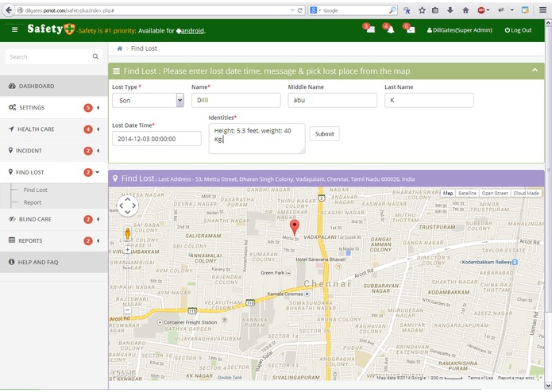Viewport: 552px width, 392px height.
Task: Select the Map view type tab
Action: click(448, 193)
